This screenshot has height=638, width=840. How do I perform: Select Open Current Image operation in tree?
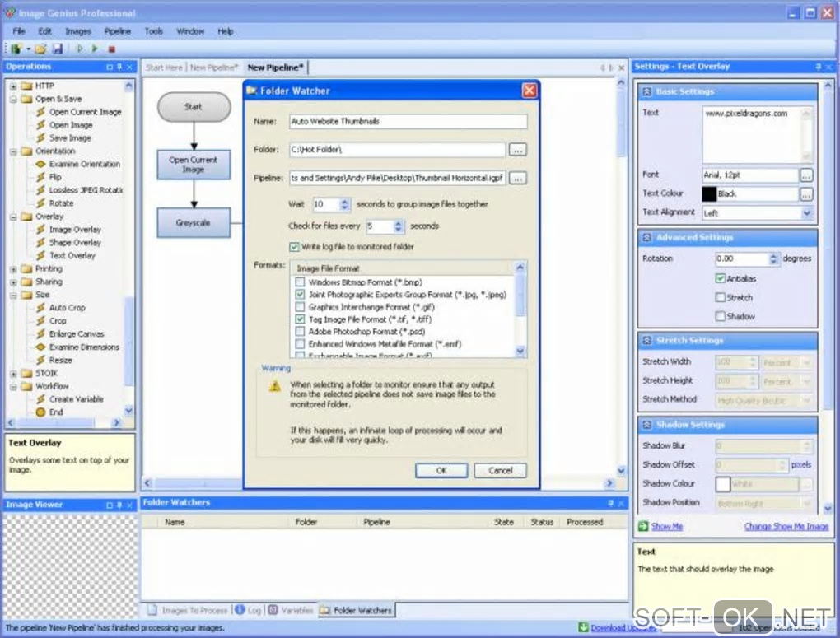click(x=85, y=112)
